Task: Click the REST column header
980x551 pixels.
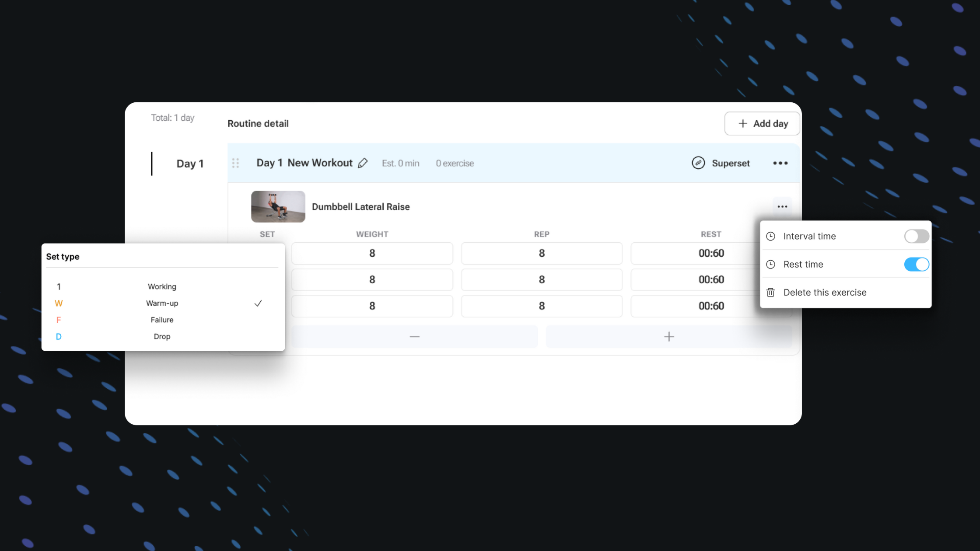Action: [711, 234]
